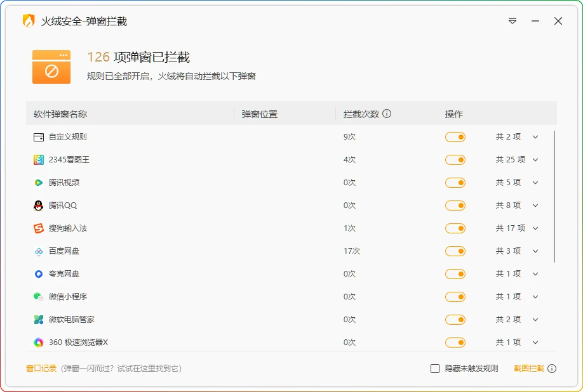Image resolution: width=583 pixels, height=392 pixels.
Task: Expand the 百度网盘 rule details
Action: (535, 251)
